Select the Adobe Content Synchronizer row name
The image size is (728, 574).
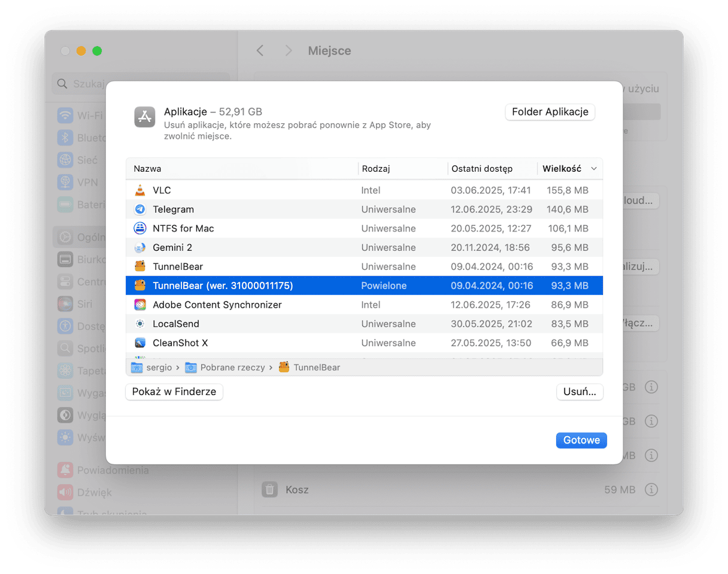point(217,305)
